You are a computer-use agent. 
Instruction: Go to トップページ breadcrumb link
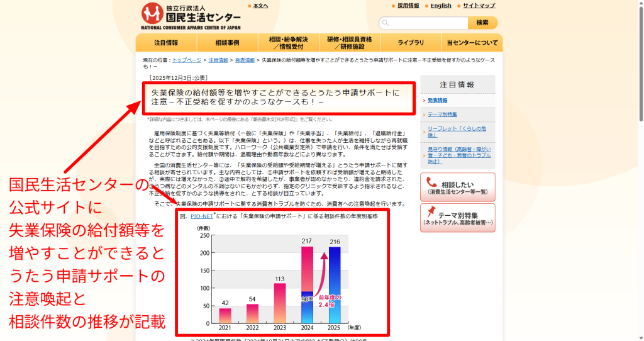click(x=187, y=60)
